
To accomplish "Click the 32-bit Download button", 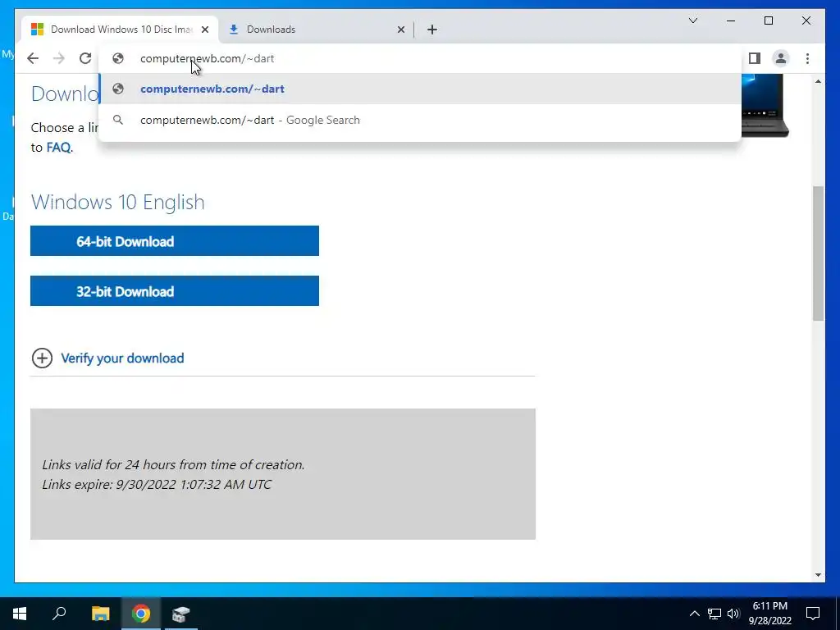I will point(175,291).
